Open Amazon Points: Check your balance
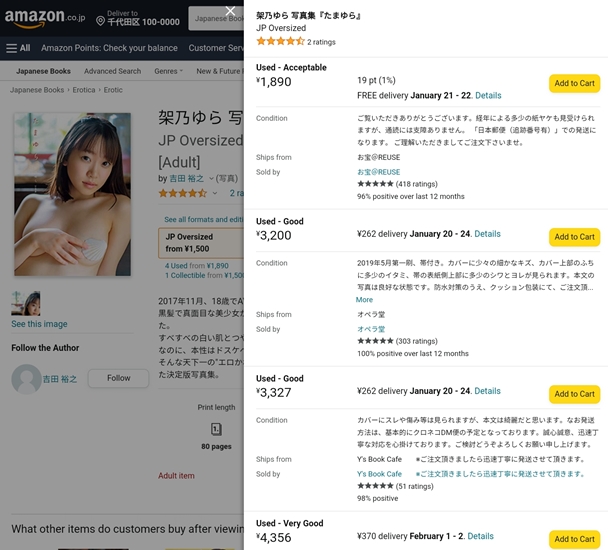Image resolution: width=608 pixels, height=550 pixels. coord(109,48)
